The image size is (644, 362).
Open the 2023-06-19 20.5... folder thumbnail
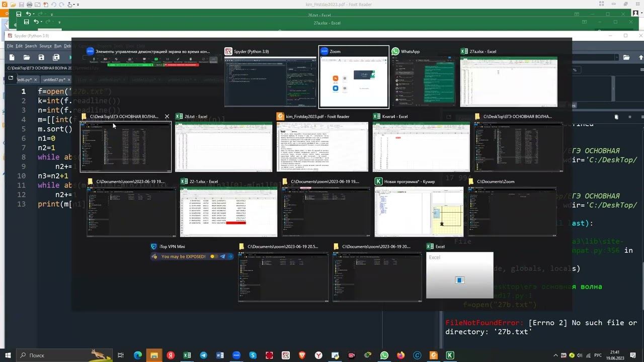(283, 277)
